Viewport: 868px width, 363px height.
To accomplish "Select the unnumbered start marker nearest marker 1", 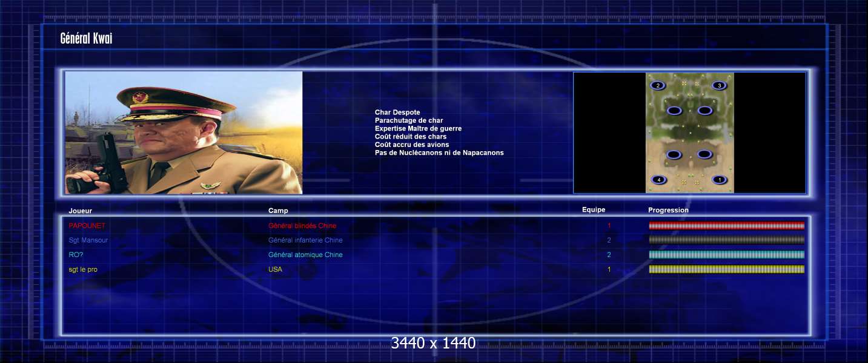I will click(704, 155).
